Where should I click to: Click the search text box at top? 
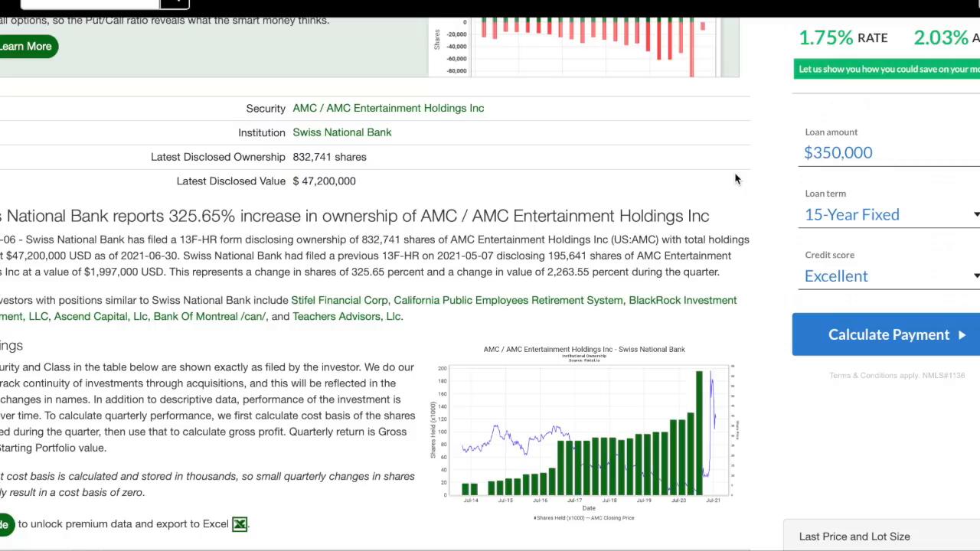90,4
